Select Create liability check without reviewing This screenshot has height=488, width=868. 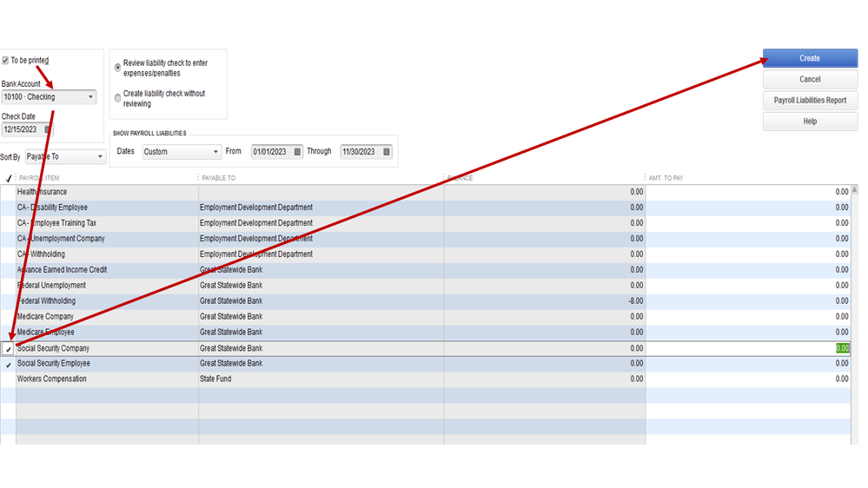click(117, 98)
